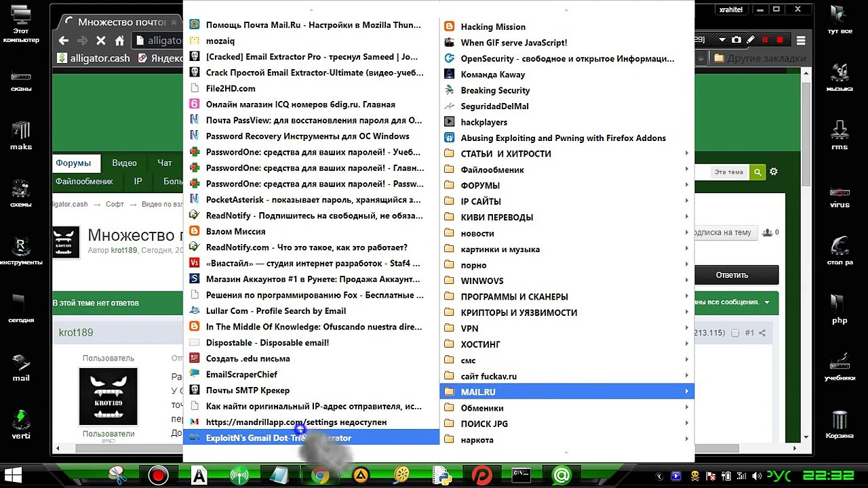The image size is (868, 488).
Task: Open the EmailScraperChief bookmark
Action: pyautogui.click(x=311, y=374)
